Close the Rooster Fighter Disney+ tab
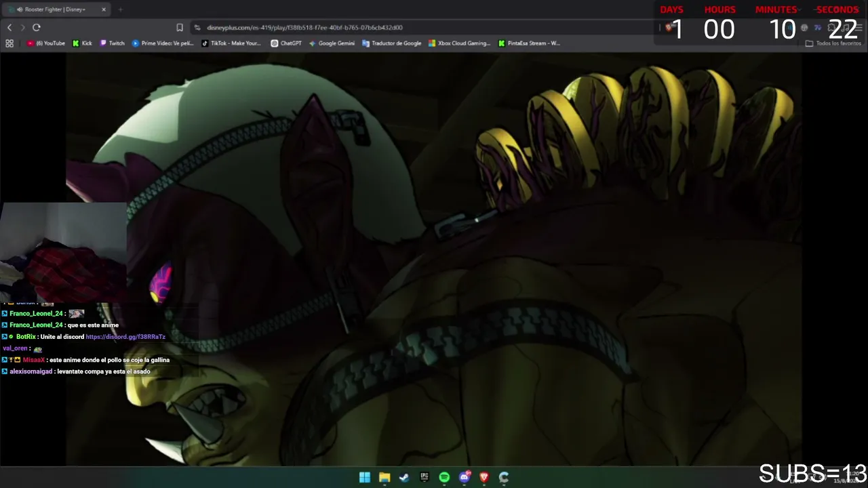The image size is (868, 488). pyautogui.click(x=104, y=9)
